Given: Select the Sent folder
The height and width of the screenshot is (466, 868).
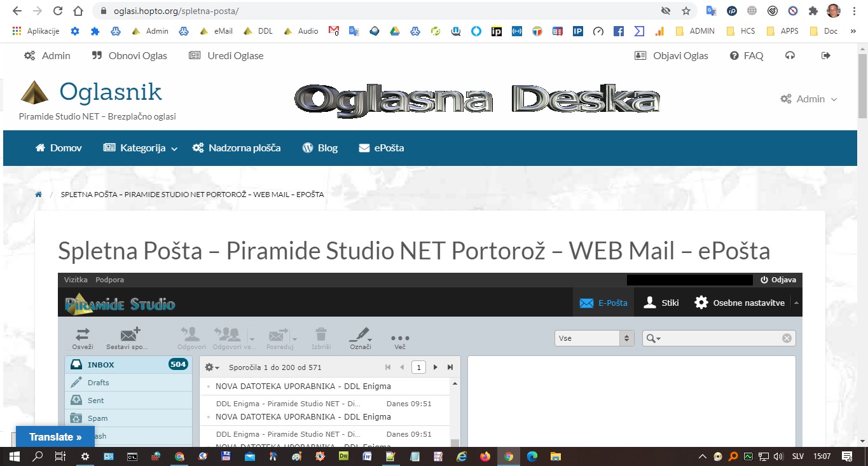Looking at the screenshot, I should [128, 401].
